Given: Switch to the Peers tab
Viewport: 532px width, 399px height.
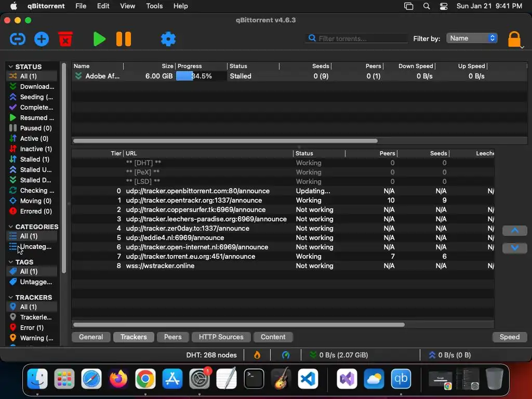Looking at the screenshot, I should click(x=172, y=337).
